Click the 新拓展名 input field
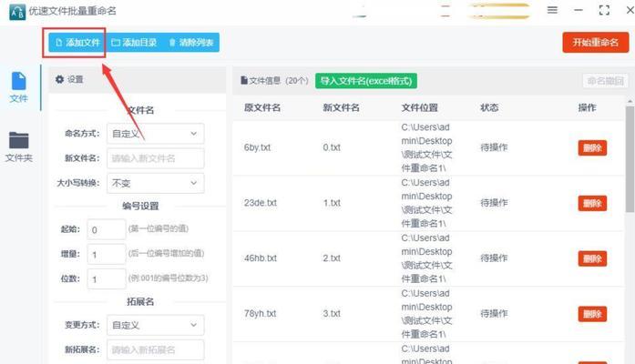The width and height of the screenshot is (635, 364). coord(156,349)
